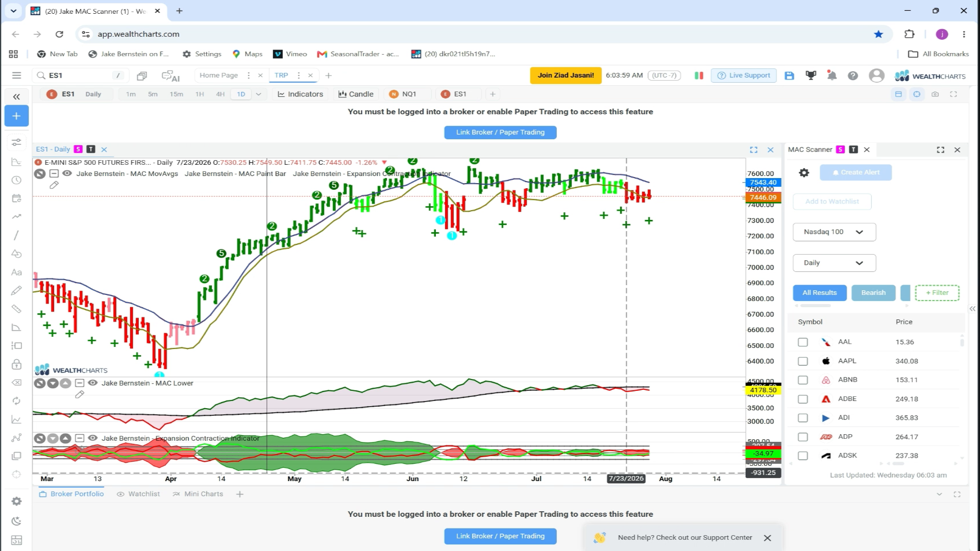This screenshot has width=980, height=551.
Task: Open the trophy achievements icon
Action: pyautogui.click(x=811, y=76)
